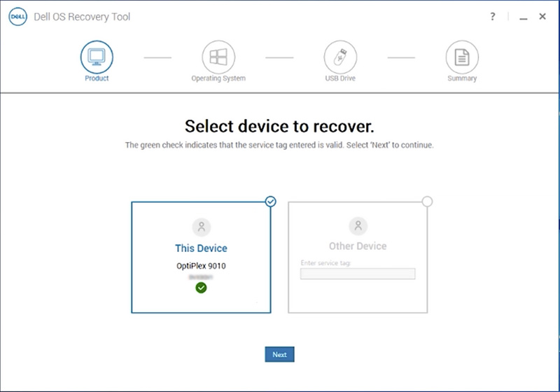Select the This Device radio check
This screenshot has width=560, height=392.
[271, 202]
